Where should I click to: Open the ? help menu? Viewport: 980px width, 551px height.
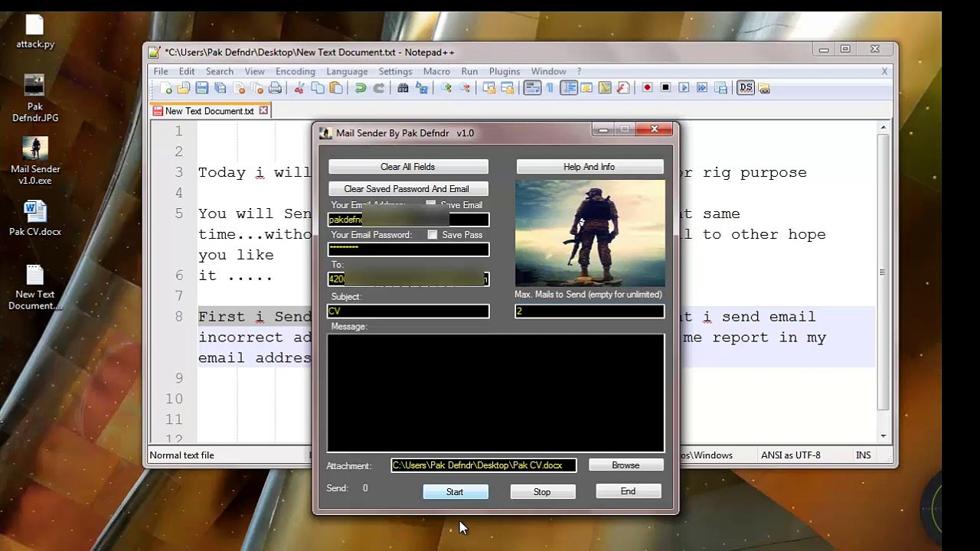click(x=579, y=71)
